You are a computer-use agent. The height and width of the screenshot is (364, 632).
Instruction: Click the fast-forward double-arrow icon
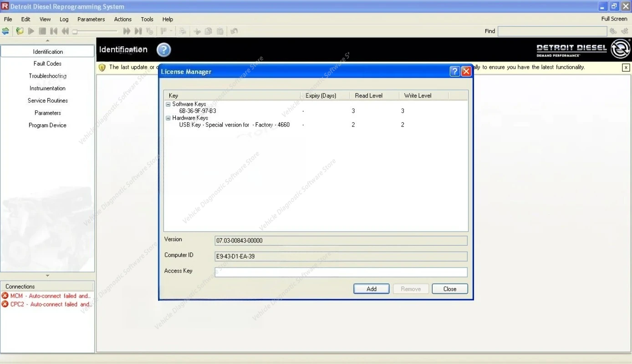[x=127, y=31]
